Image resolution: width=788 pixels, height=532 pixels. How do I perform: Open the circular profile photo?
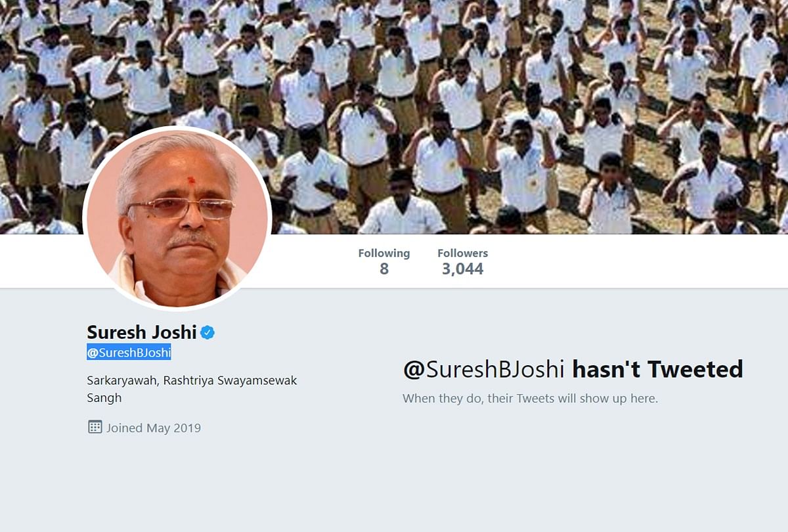click(x=177, y=219)
